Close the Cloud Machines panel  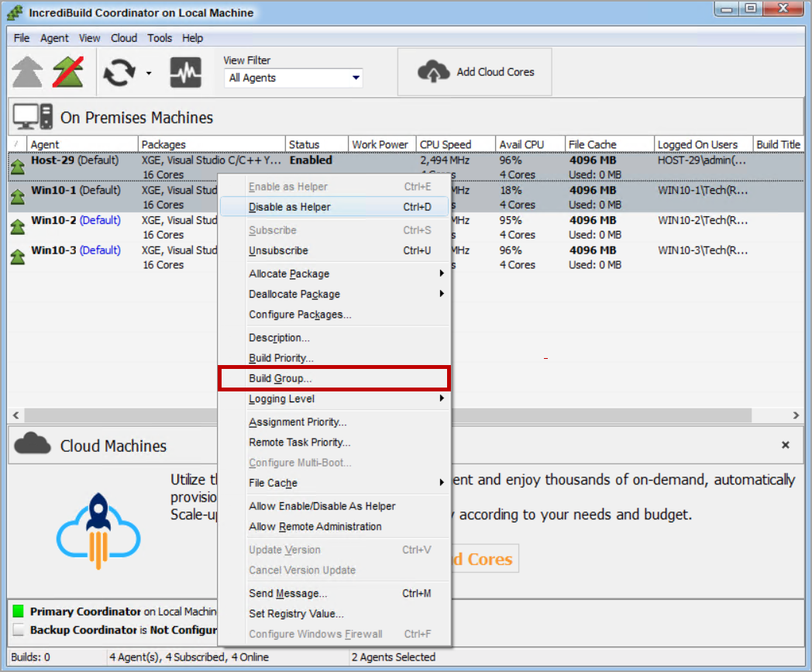click(785, 446)
